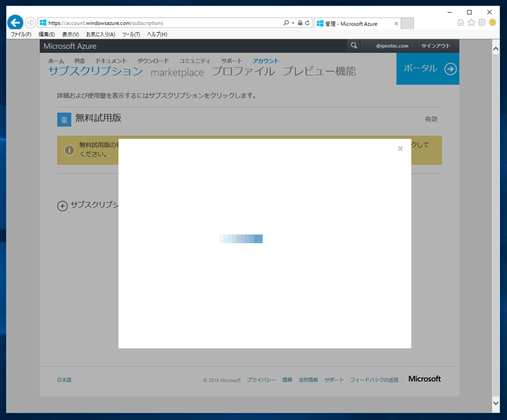Viewport: 507px width, 420px height.
Task: Click the info icon in yellow banner
Action: 69,150
